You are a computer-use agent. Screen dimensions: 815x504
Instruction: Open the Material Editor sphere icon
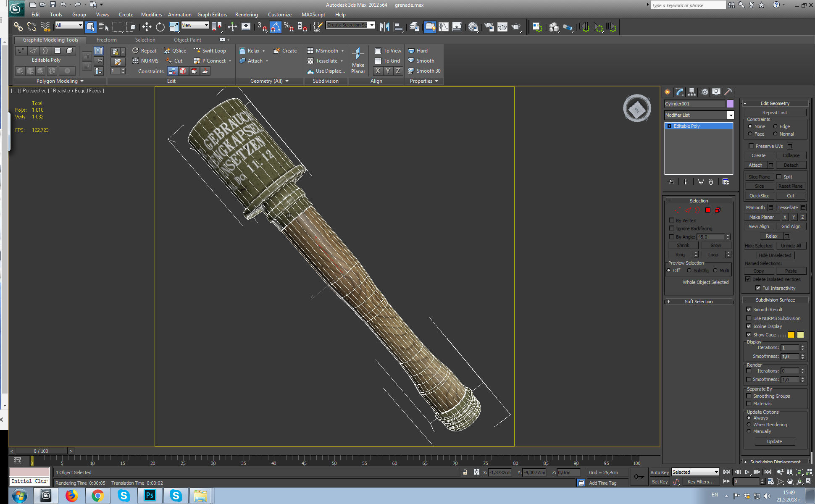pos(473,27)
